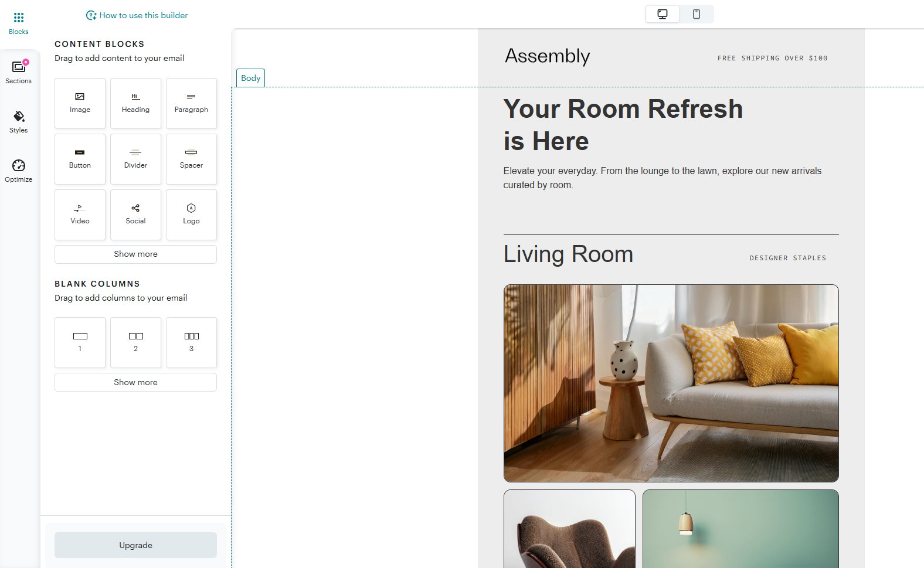Switch to desktop preview mode
924x568 pixels.
pyautogui.click(x=663, y=14)
